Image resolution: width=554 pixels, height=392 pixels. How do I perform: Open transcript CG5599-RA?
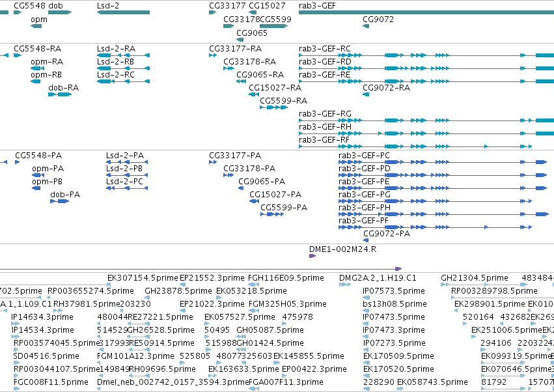tap(284, 101)
